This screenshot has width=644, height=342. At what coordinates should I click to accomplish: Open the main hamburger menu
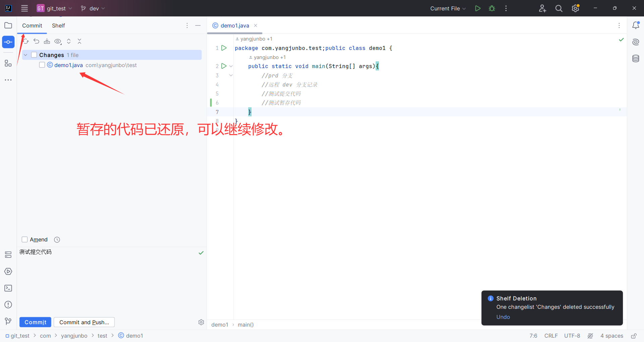click(x=24, y=8)
